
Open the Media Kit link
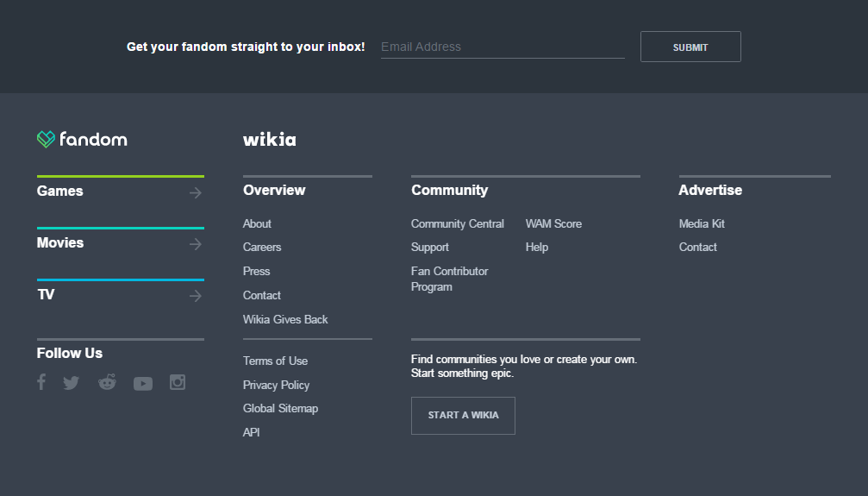702,223
